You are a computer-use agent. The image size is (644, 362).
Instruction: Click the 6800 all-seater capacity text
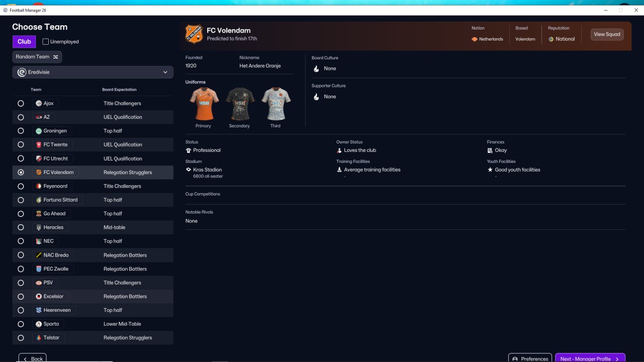tap(208, 176)
